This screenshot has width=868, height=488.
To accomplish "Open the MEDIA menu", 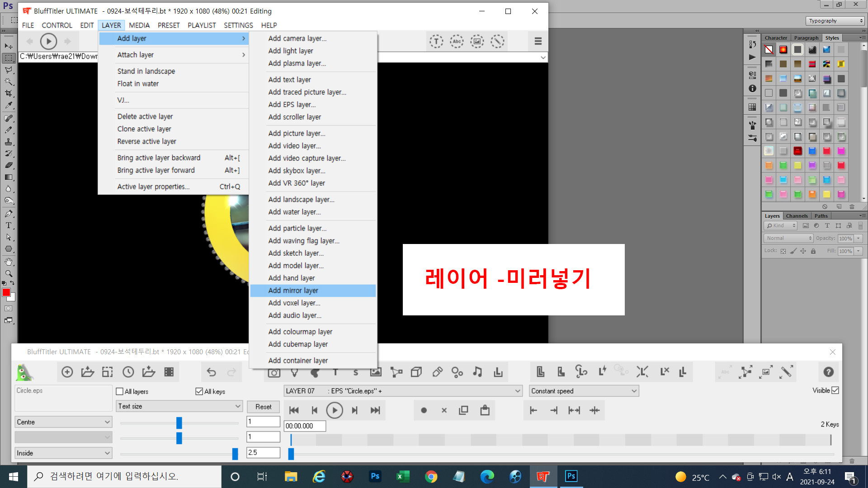I will tap(139, 25).
